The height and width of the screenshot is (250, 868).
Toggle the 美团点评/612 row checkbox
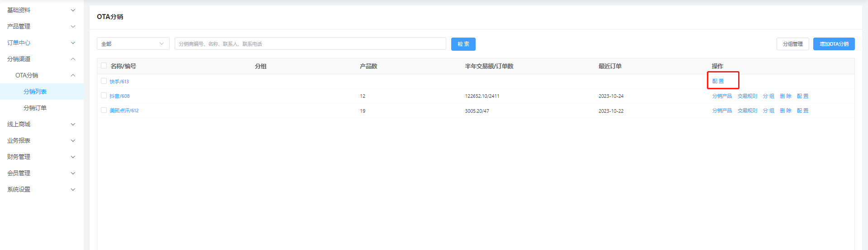pyautogui.click(x=104, y=110)
